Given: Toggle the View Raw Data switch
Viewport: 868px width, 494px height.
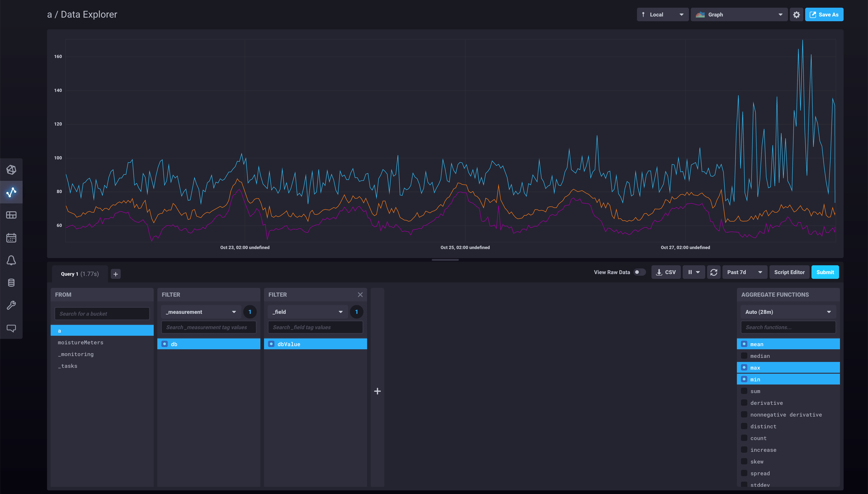Looking at the screenshot, I should click(639, 272).
